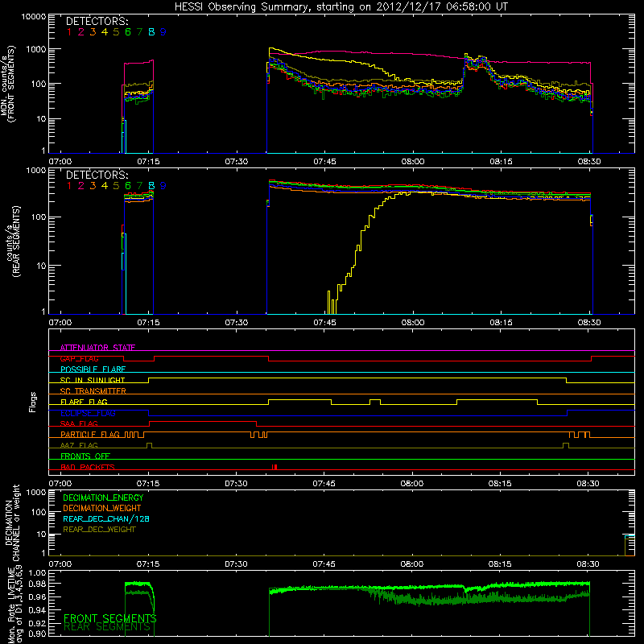Click the red BAD_PACKETS spike near 07:36
644x644 pixels.
click(x=275, y=467)
